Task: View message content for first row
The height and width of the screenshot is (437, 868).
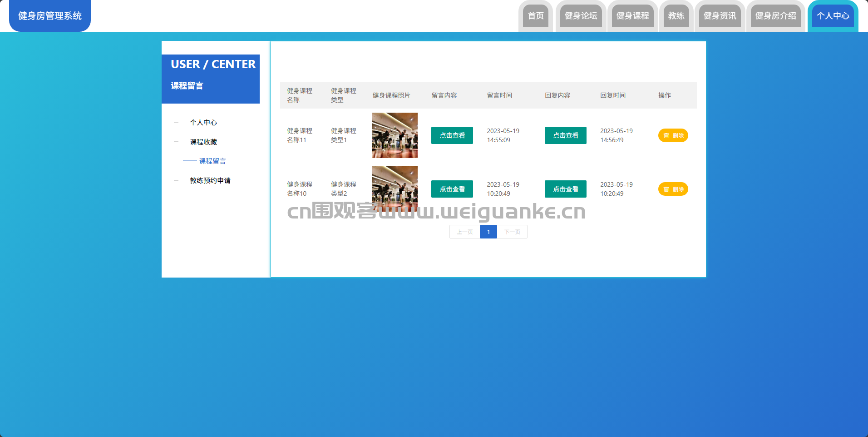Action: pyautogui.click(x=452, y=135)
